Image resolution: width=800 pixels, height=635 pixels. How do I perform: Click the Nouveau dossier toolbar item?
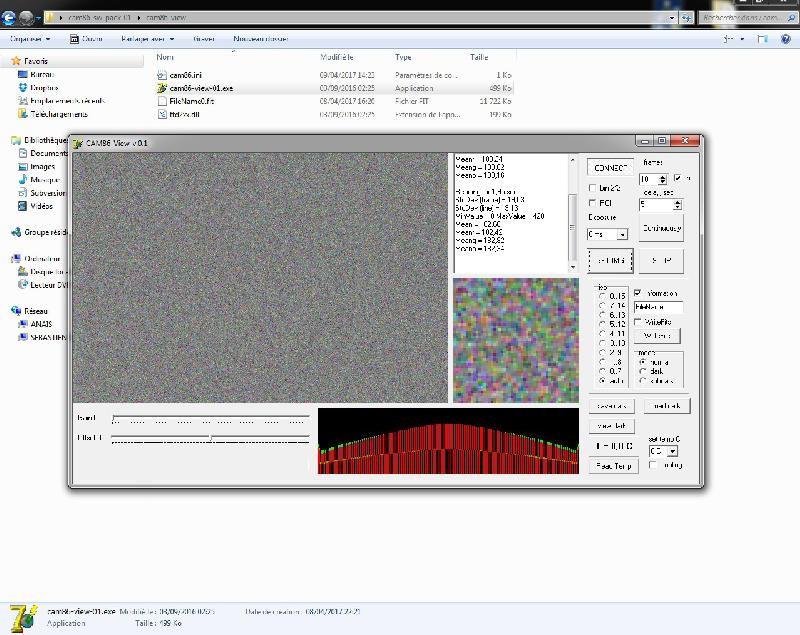[261, 39]
